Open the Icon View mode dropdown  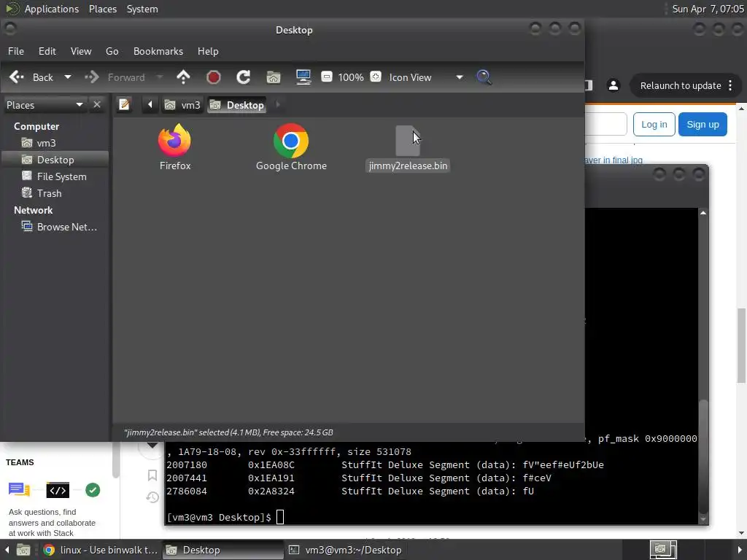pyautogui.click(x=426, y=77)
